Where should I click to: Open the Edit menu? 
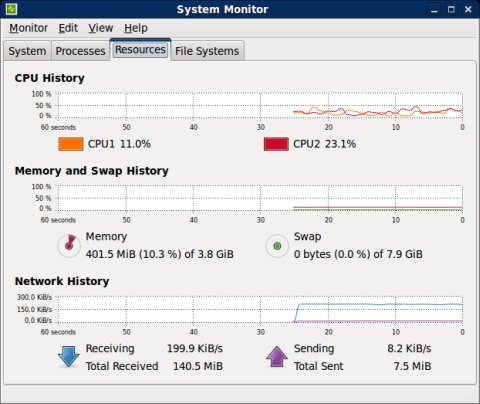pyautogui.click(x=68, y=28)
